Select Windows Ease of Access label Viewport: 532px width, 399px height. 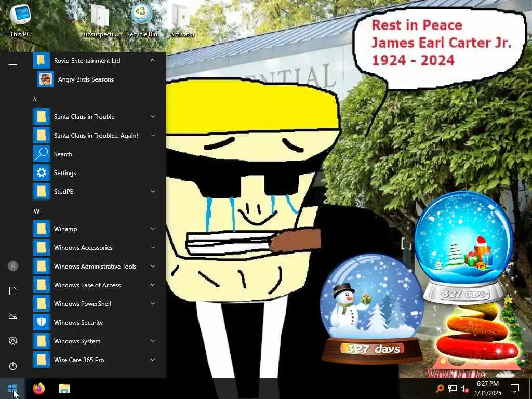(x=87, y=285)
